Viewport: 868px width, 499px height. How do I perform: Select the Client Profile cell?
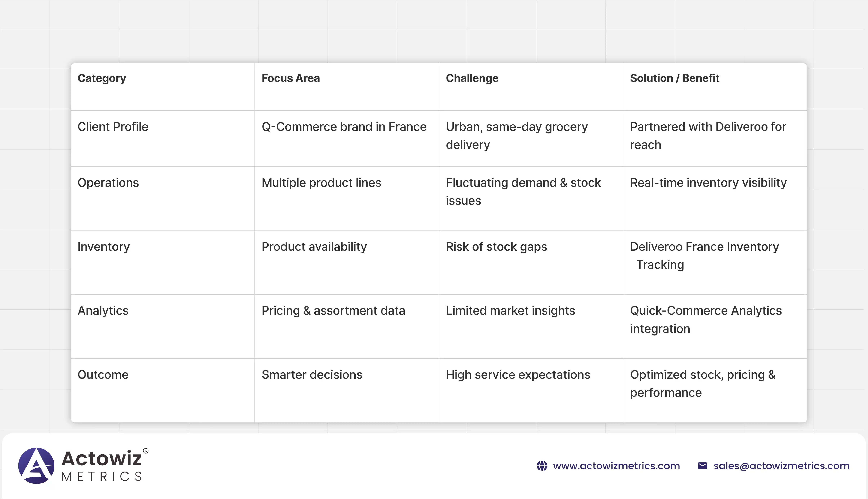(113, 127)
